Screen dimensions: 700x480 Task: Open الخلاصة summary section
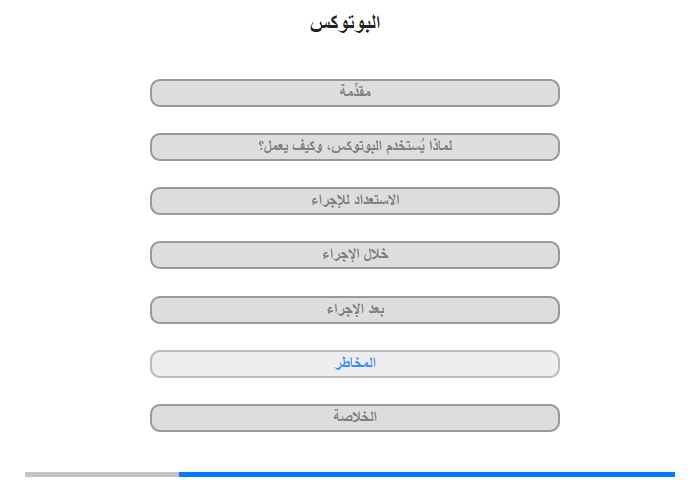354,418
